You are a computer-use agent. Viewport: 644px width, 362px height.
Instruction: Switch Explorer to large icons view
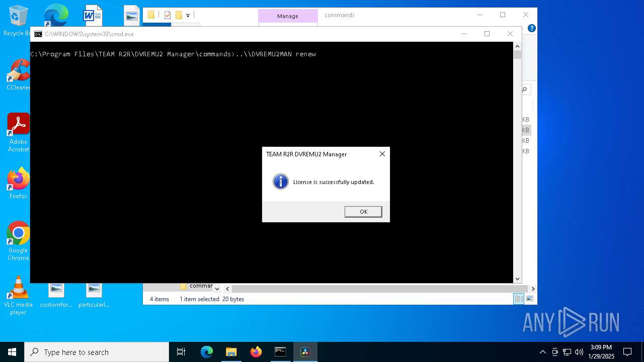point(530,299)
